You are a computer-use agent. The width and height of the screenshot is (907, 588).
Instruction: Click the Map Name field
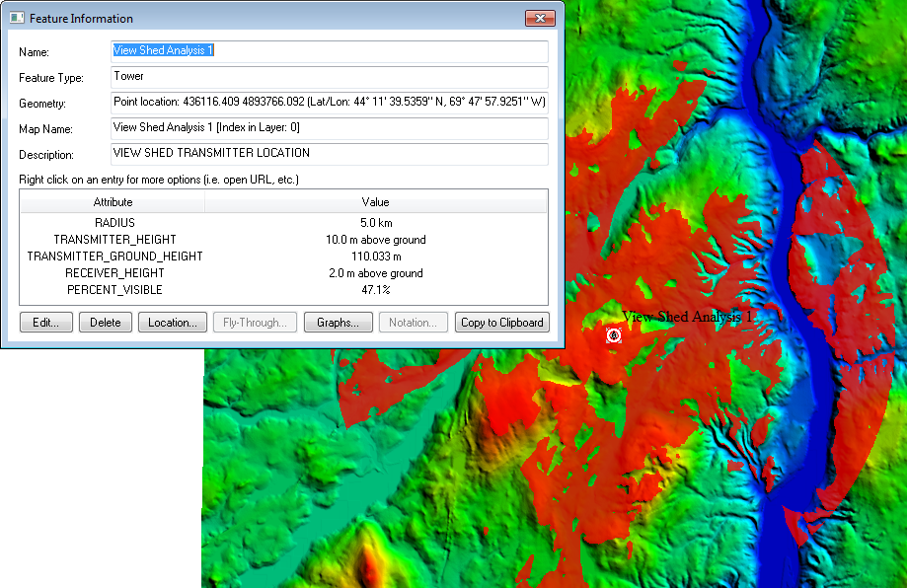[x=329, y=128]
